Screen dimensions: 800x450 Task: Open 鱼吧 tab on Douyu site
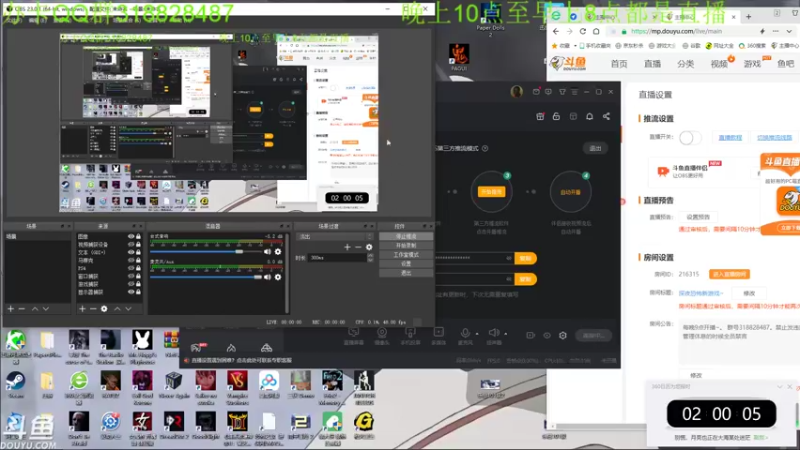pyautogui.click(x=786, y=64)
